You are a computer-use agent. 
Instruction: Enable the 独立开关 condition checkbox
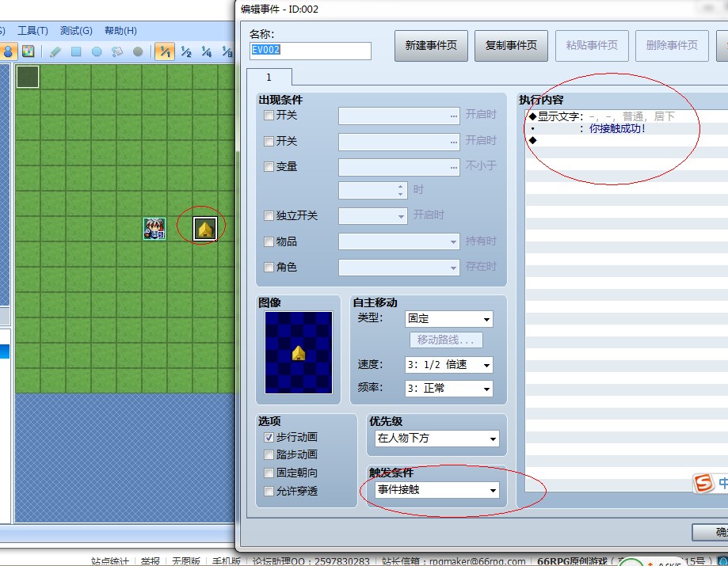point(269,216)
